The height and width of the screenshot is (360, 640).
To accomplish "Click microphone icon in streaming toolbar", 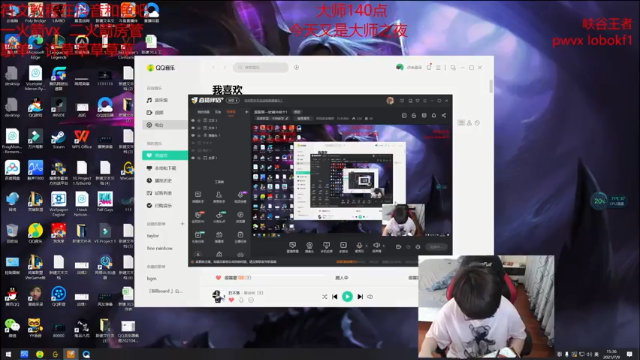I will pyautogui.click(x=359, y=245).
